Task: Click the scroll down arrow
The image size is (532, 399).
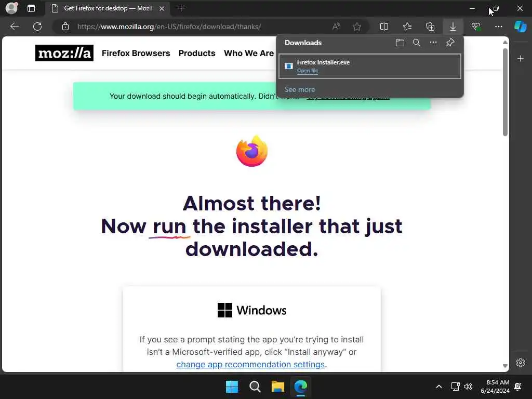Action: [x=505, y=366]
